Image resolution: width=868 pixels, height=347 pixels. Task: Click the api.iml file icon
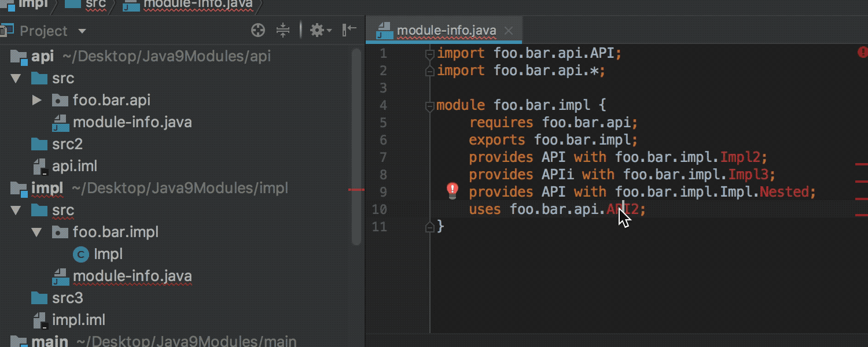39,166
